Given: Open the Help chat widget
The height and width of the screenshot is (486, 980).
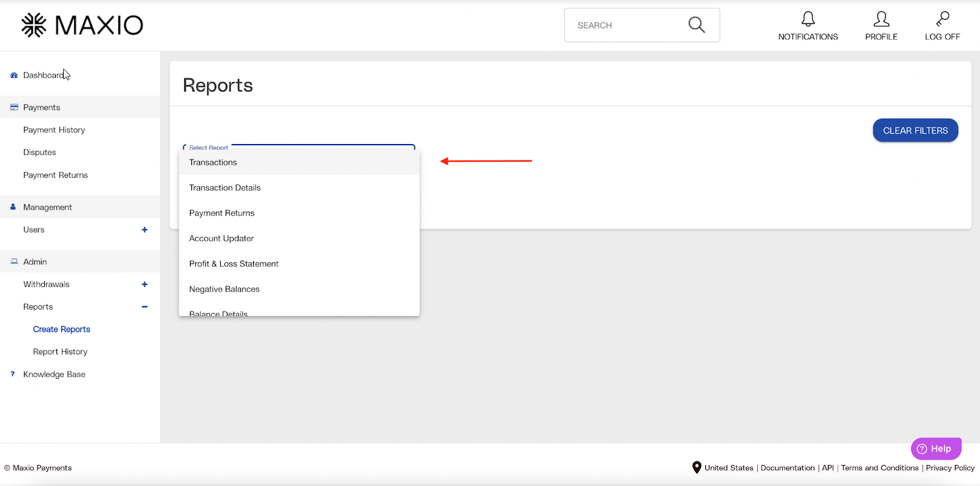Looking at the screenshot, I should tap(935, 449).
